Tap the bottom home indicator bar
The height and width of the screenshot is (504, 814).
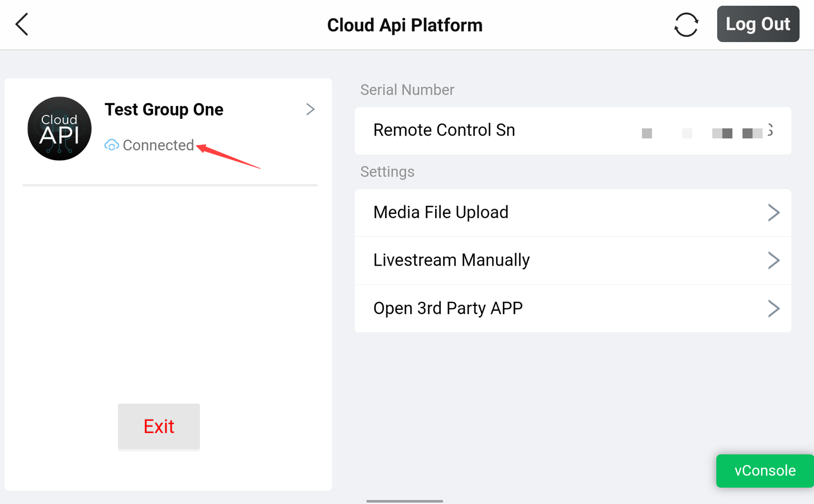[404, 501]
